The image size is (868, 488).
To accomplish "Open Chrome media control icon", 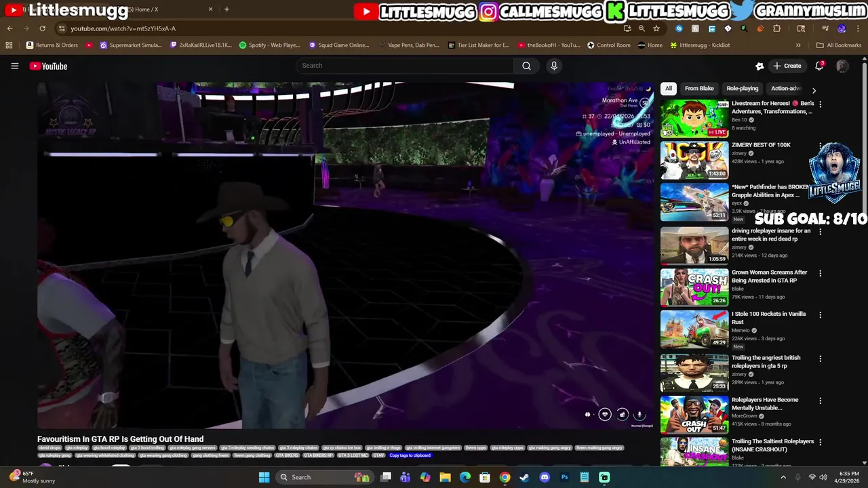I will (825, 28).
